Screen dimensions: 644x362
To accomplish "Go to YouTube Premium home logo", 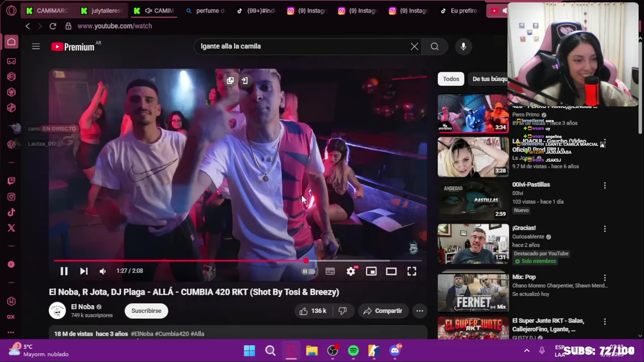I will [73, 47].
